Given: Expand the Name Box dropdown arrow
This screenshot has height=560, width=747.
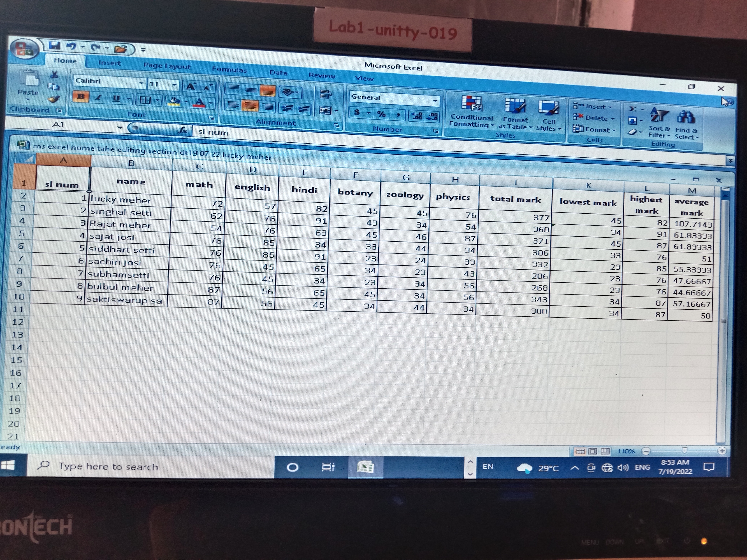Looking at the screenshot, I should point(120,127).
